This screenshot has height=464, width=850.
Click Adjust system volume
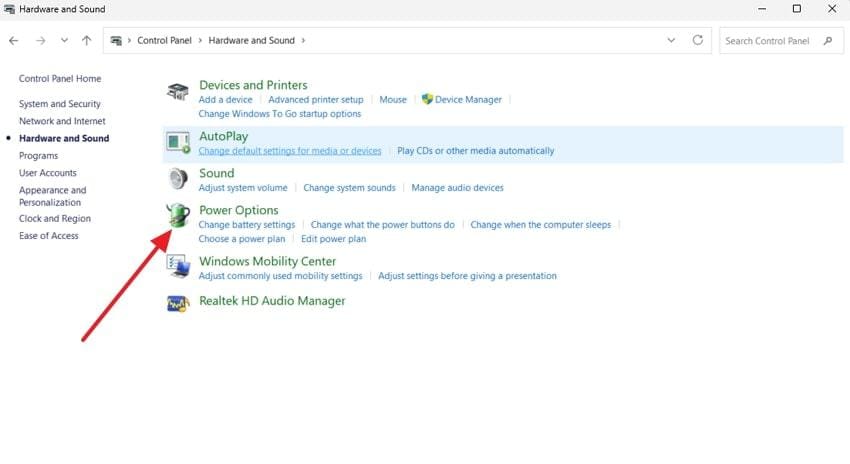click(243, 188)
